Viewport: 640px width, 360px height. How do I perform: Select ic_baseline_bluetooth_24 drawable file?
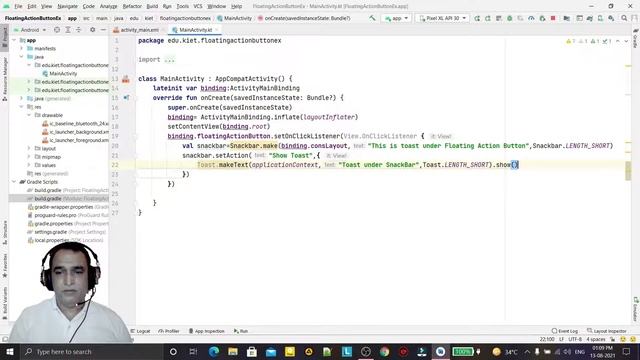point(76,123)
